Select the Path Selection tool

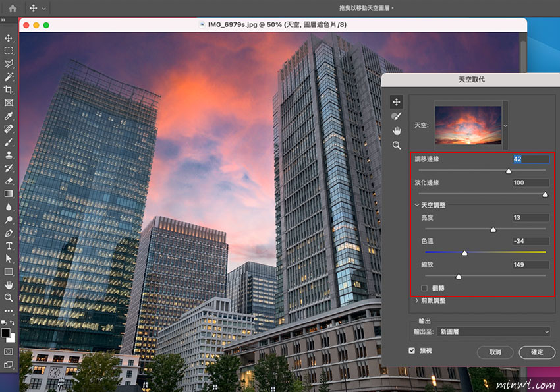click(x=9, y=259)
